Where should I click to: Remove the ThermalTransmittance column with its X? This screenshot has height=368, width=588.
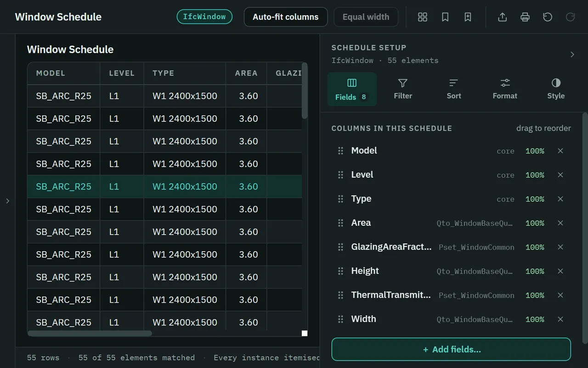[x=560, y=295]
